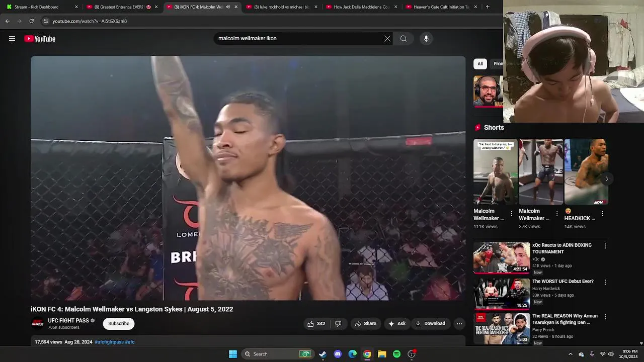Open 'xQc Reacts to ADIN BOXING TOURNAMENT' video
Screen dimensions: 644x362
(502, 258)
